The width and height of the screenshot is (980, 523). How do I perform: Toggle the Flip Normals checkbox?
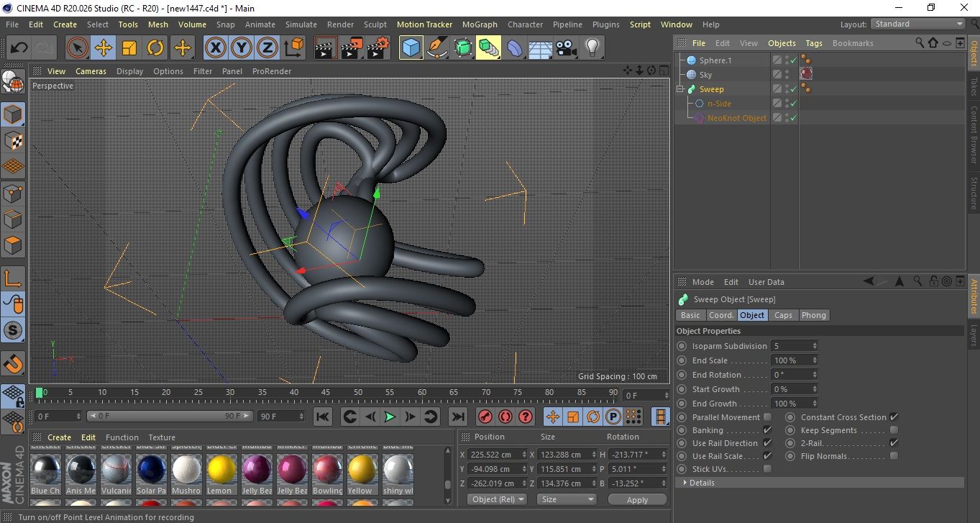pyautogui.click(x=894, y=456)
